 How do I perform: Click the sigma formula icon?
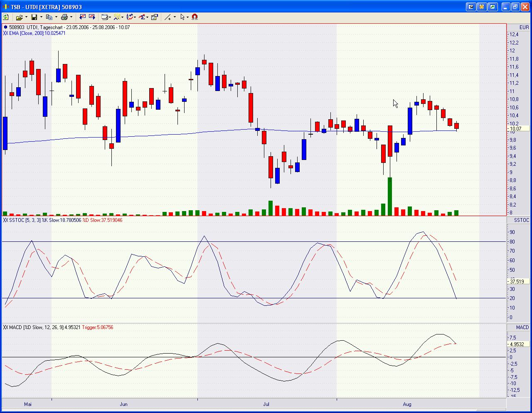142,17
